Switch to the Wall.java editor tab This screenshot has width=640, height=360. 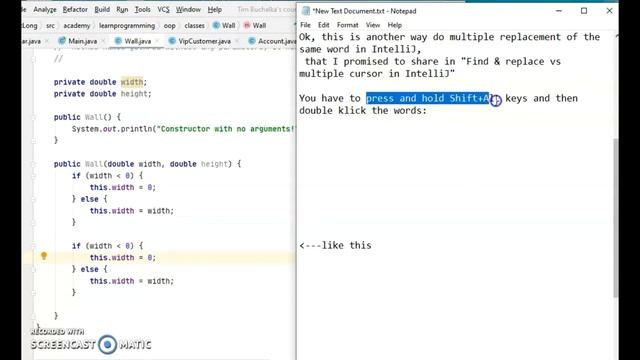point(138,41)
